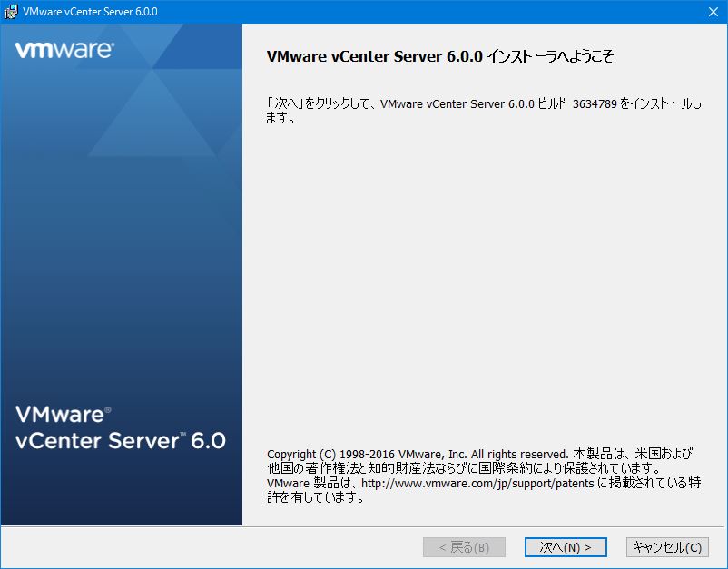Click the http://www.vmware.com/jp/support/patents URL text

click(x=477, y=483)
